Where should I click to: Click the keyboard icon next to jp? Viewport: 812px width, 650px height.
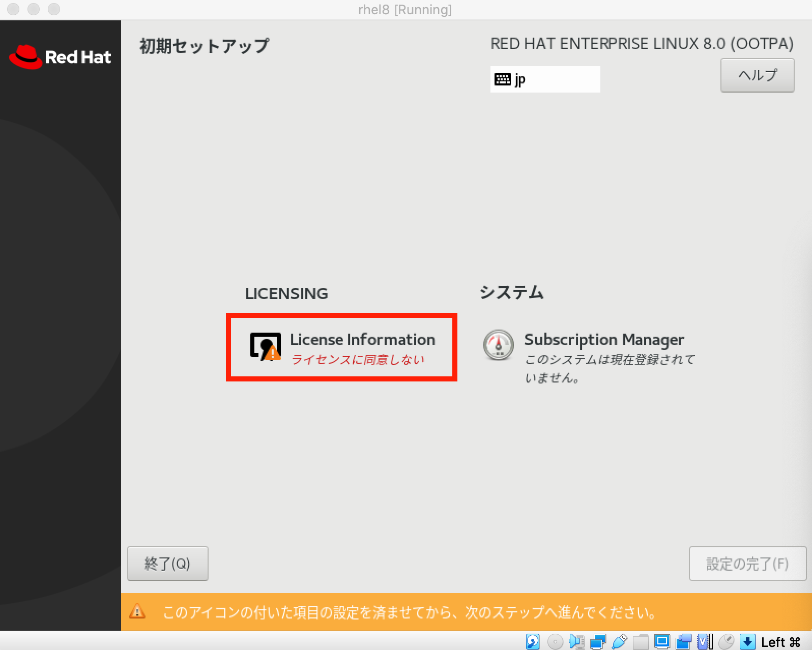click(503, 79)
